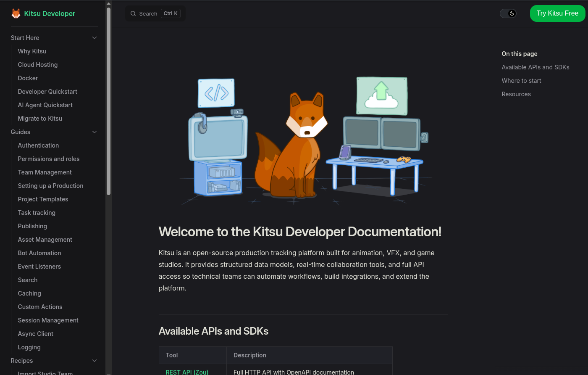This screenshot has width=588, height=375.
Task: Open the Cloud Hosting page
Action: click(38, 65)
